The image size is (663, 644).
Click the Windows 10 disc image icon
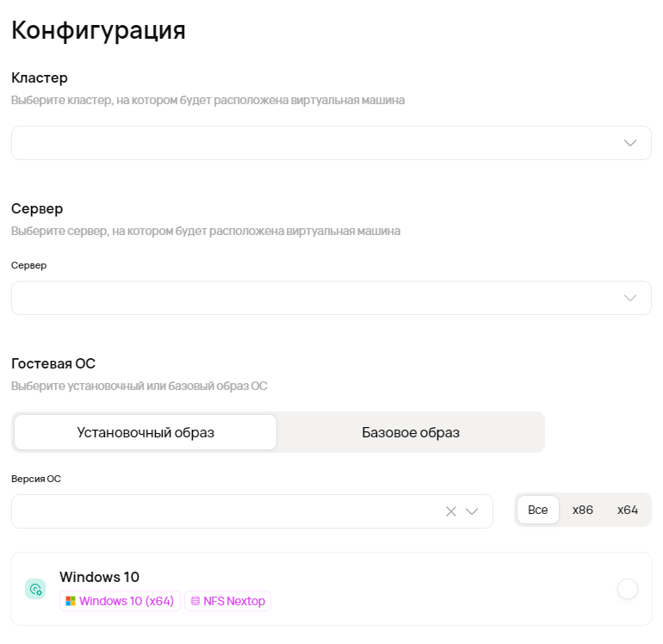35,589
